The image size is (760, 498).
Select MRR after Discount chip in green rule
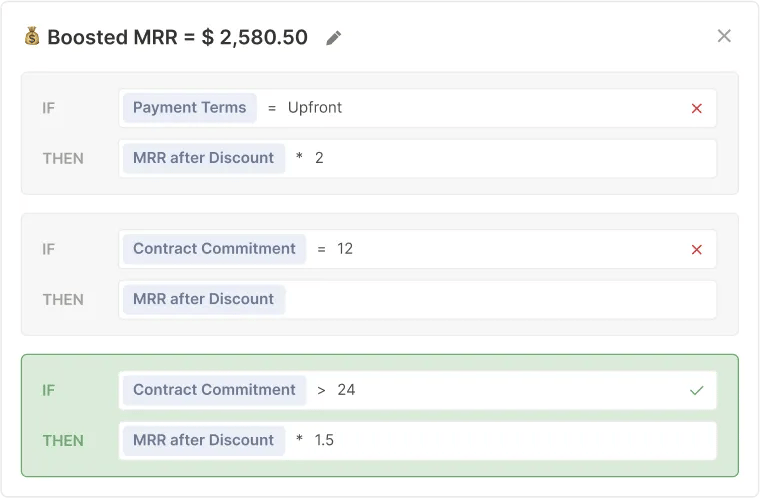pyautogui.click(x=204, y=440)
